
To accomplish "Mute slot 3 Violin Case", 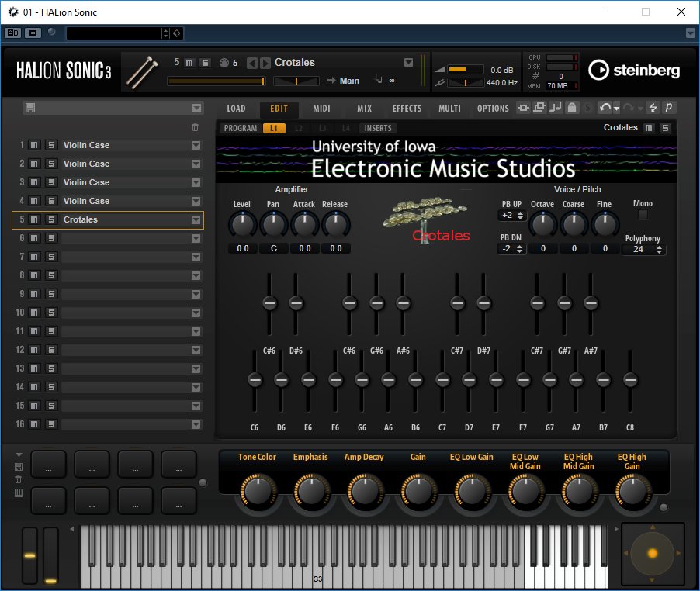I will (x=34, y=182).
